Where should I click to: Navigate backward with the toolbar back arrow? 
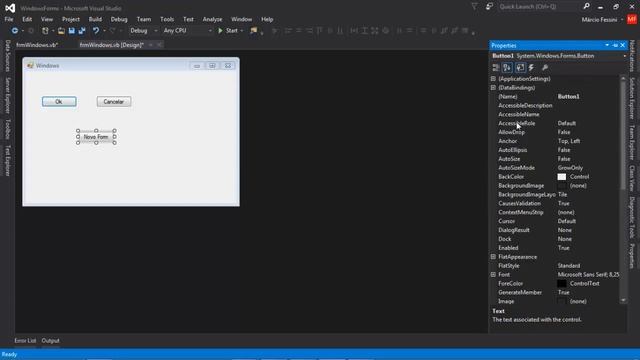point(14,31)
